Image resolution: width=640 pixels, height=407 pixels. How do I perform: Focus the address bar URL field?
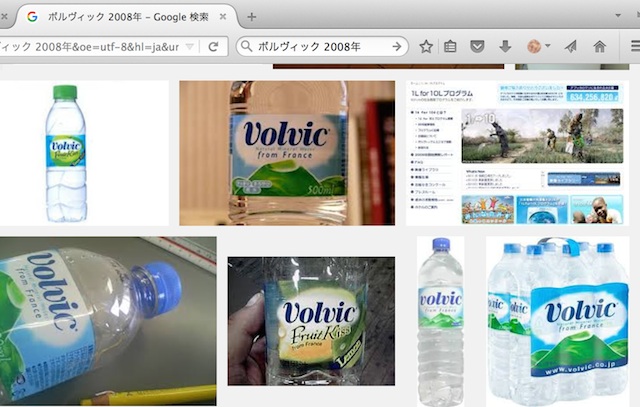click(90, 47)
